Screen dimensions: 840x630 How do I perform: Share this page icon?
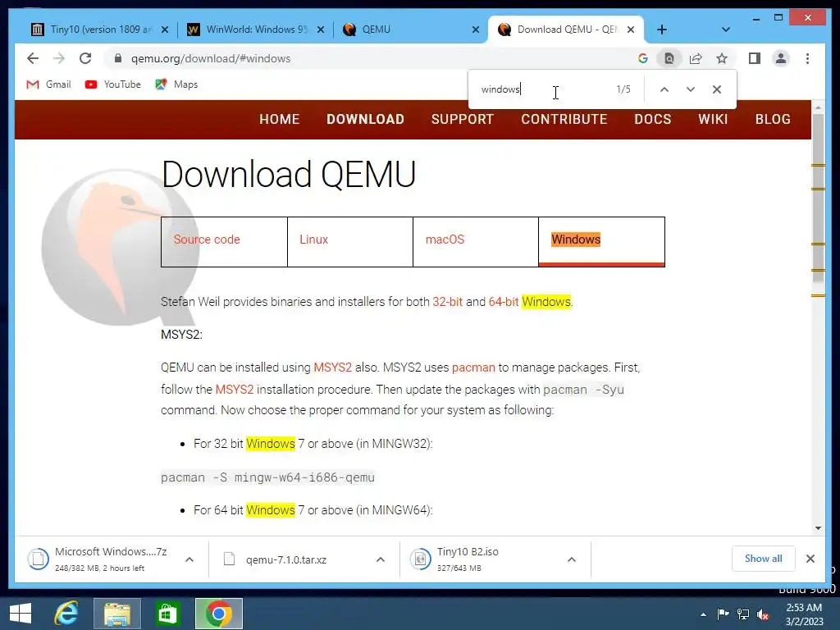pyautogui.click(x=696, y=58)
